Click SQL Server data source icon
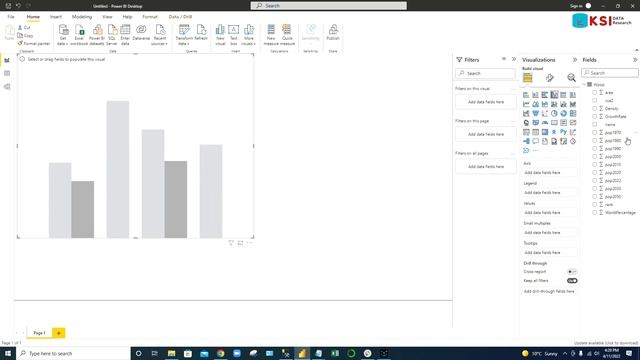640x360 pixels. coord(112,35)
